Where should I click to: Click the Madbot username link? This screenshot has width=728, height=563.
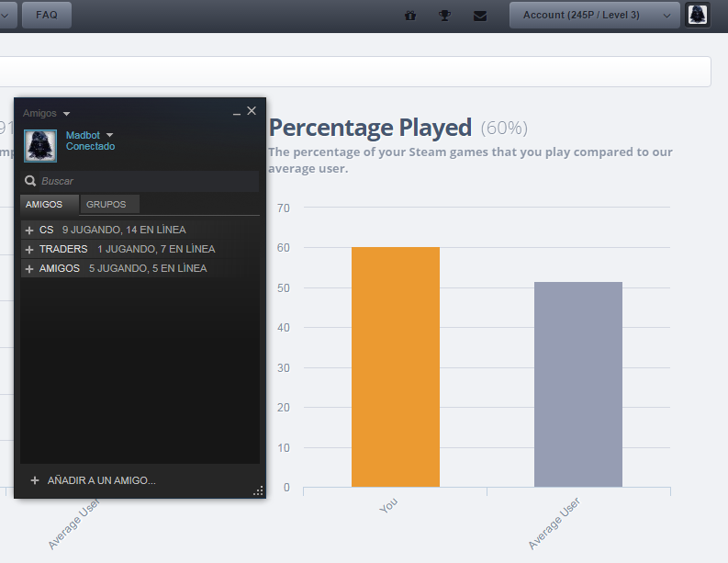coord(84,135)
